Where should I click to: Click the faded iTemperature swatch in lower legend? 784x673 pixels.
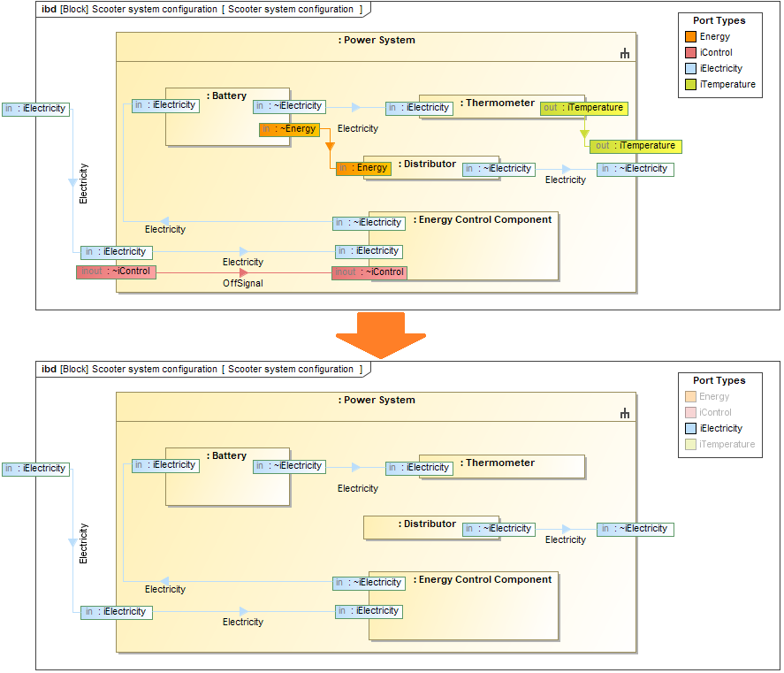click(x=691, y=445)
